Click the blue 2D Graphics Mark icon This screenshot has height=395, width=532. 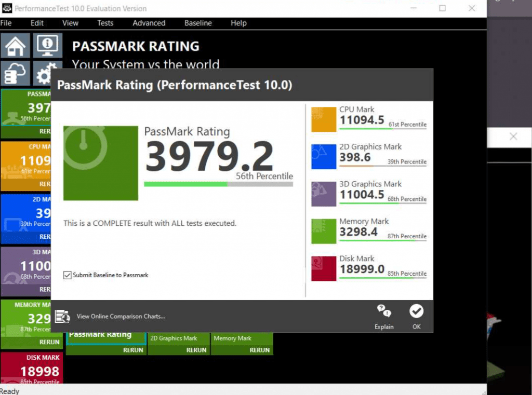324,157
